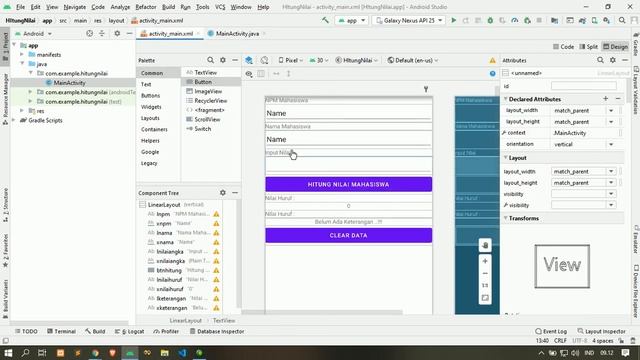Click the taskbar search magnifier icon

point(25,353)
